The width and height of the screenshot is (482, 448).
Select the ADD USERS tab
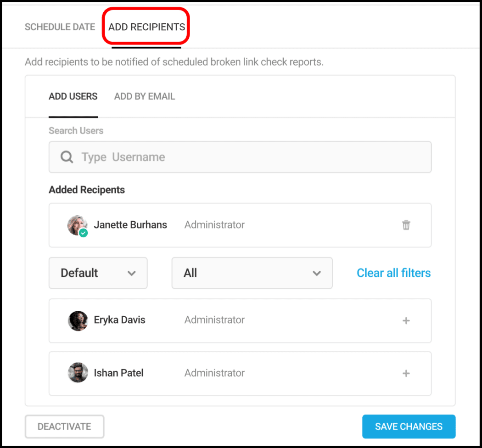[x=73, y=96]
